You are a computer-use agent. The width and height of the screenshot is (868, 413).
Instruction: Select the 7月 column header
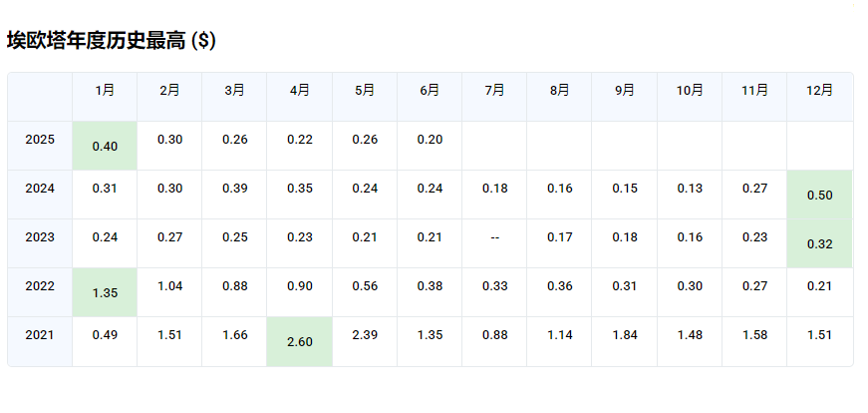tap(495, 91)
